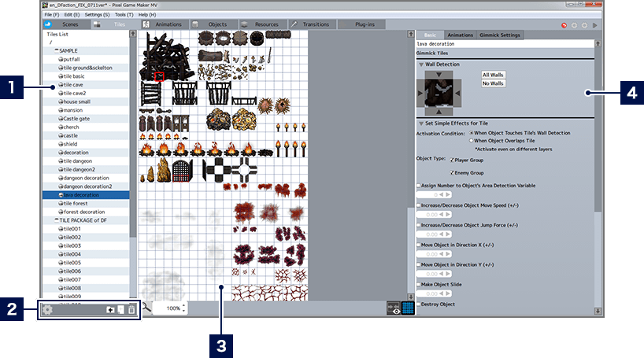Enable Assign Number to Object's Area Detection Variable

419,186
